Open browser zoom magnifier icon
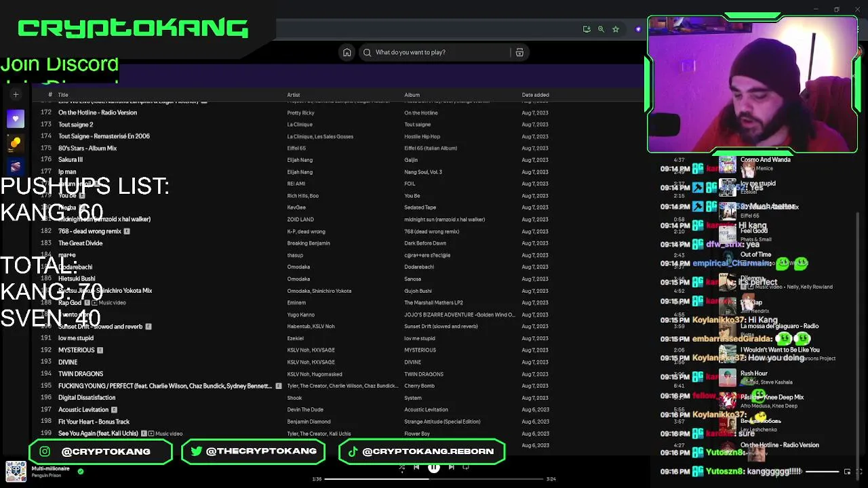 pos(601,29)
